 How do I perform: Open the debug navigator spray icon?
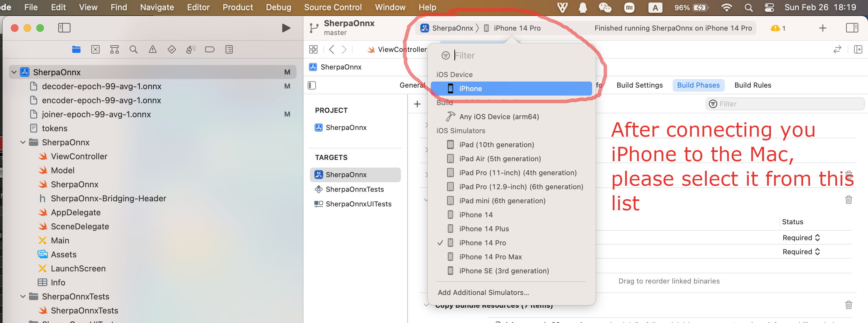(191, 50)
